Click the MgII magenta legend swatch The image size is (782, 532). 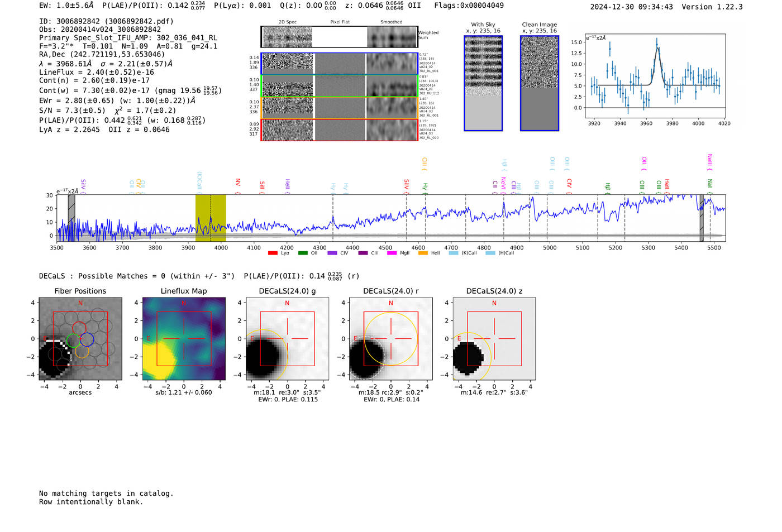(392, 253)
